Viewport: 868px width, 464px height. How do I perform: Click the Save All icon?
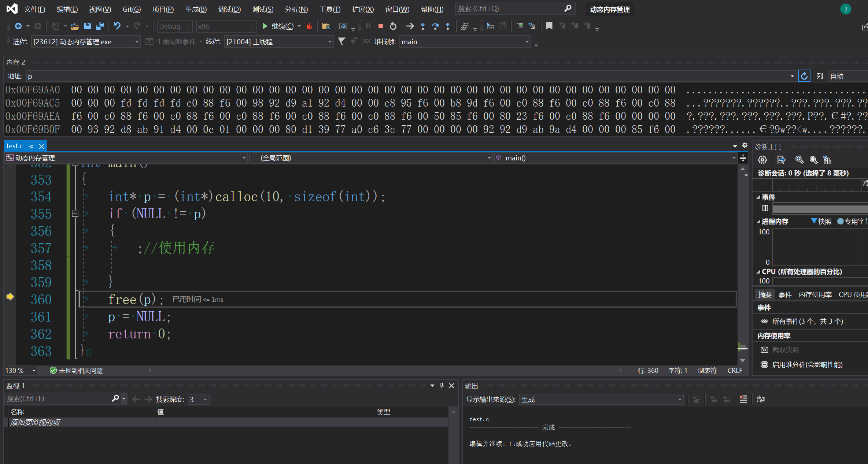click(100, 26)
